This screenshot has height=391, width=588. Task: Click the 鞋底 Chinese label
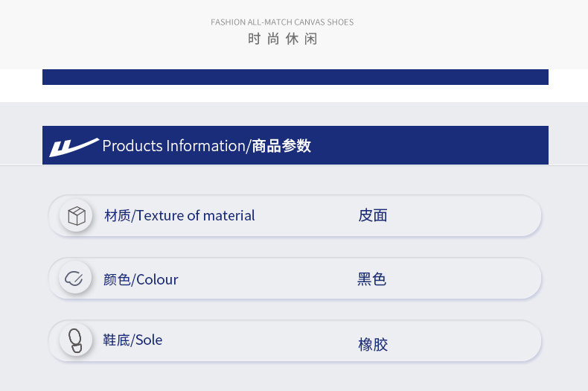pyautogui.click(x=116, y=340)
